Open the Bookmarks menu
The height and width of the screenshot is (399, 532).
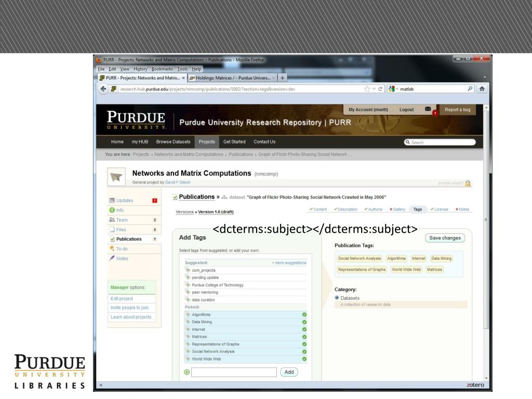click(x=162, y=69)
